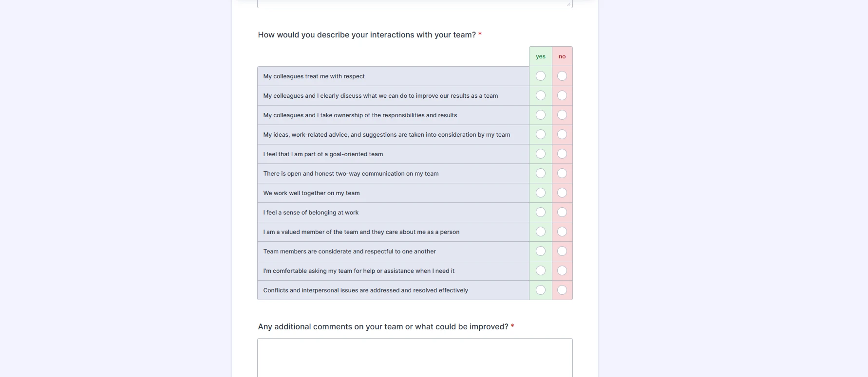Choose 'no' for comfortable asking team for help

562,270
